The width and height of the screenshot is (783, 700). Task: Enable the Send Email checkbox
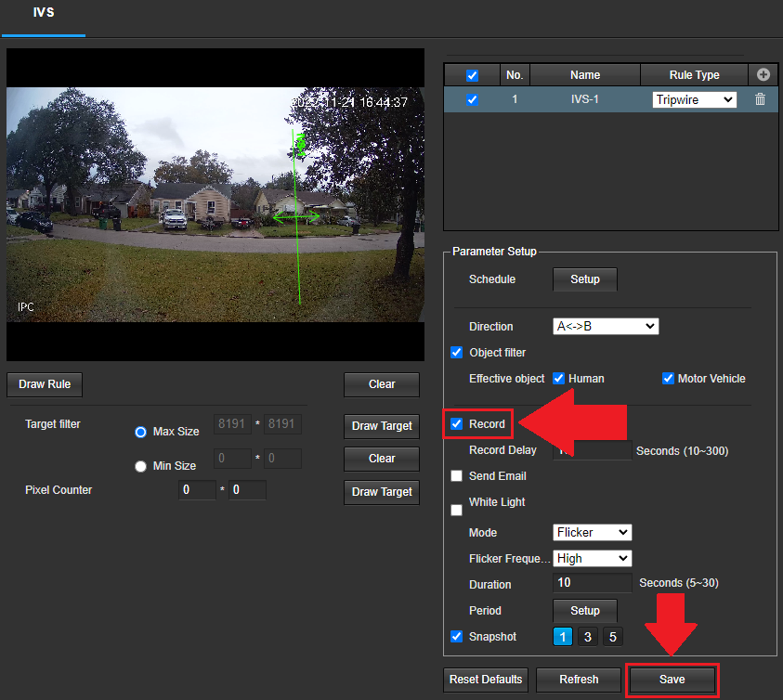pyautogui.click(x=456, y=476)
